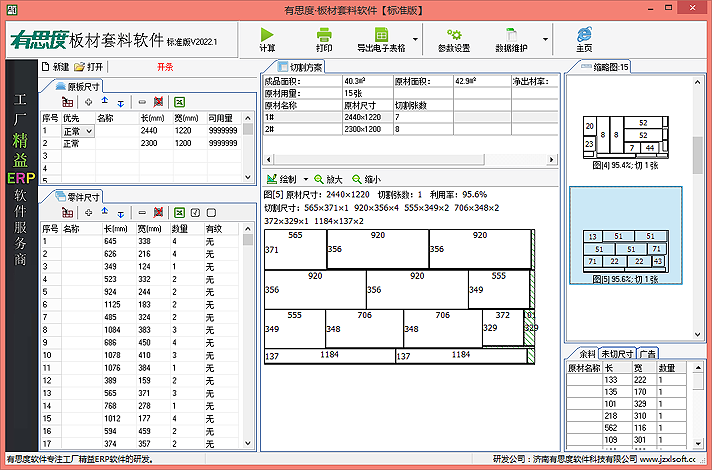Expand the arrow next to 导出电子表格

pos(415,39)
